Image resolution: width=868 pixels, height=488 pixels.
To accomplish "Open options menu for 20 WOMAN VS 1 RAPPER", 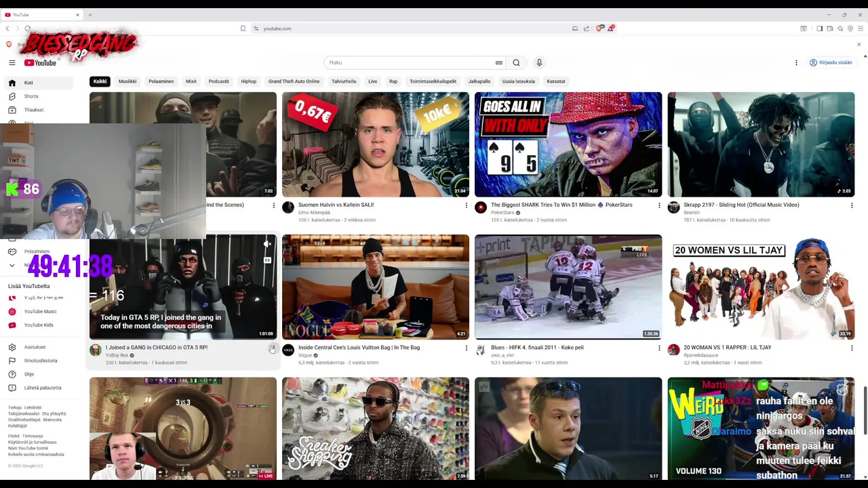I will (x=851, y=348).
